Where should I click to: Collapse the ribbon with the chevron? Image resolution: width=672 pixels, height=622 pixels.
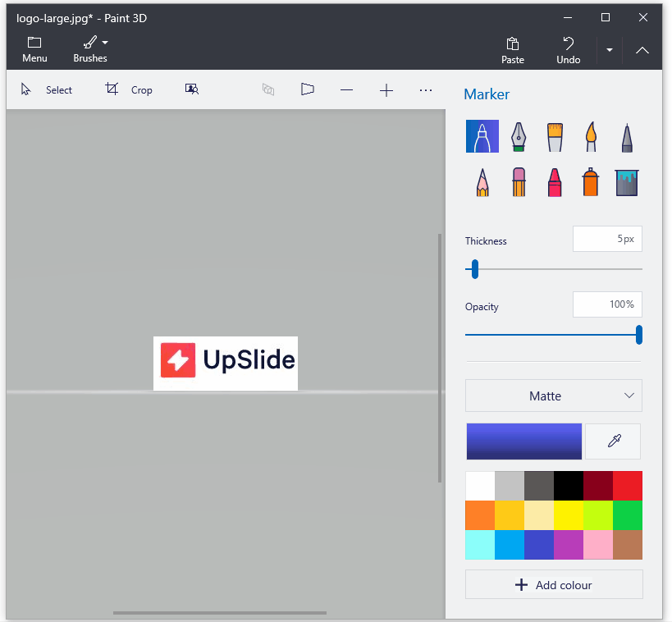(642, 50)
